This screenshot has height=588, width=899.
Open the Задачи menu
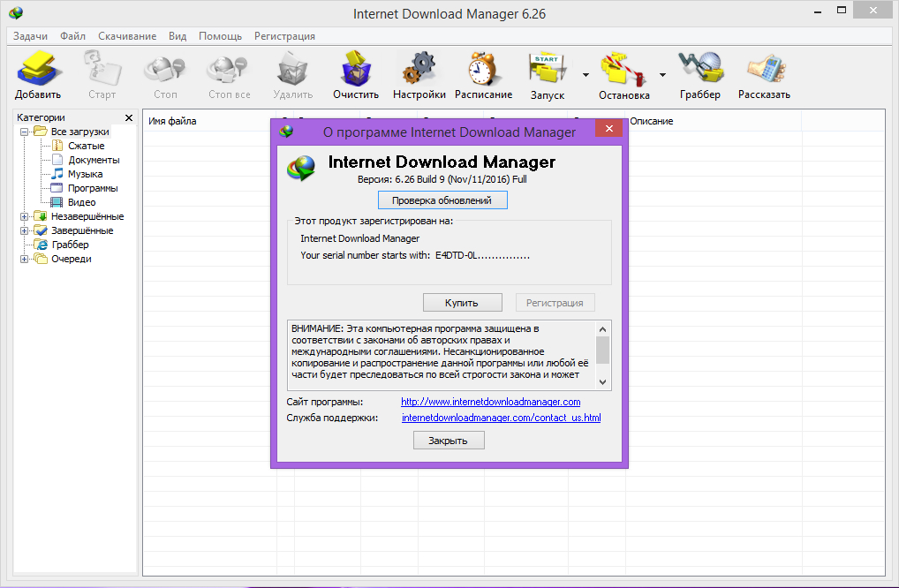pyautogui.click(x=30, y=36)
